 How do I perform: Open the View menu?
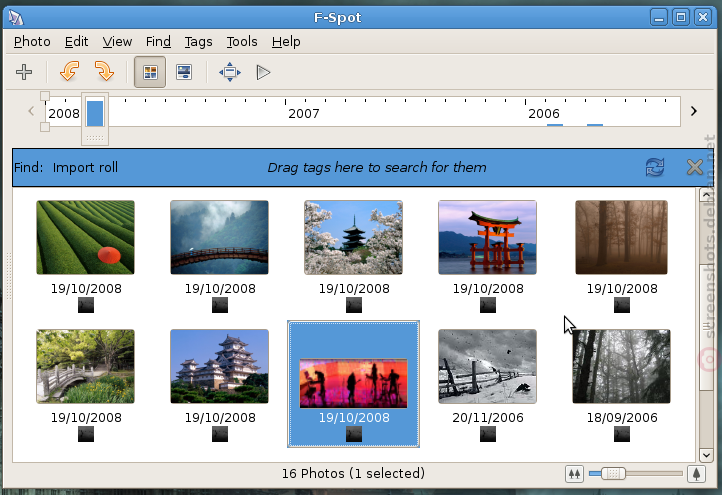[x=117, y=42]
